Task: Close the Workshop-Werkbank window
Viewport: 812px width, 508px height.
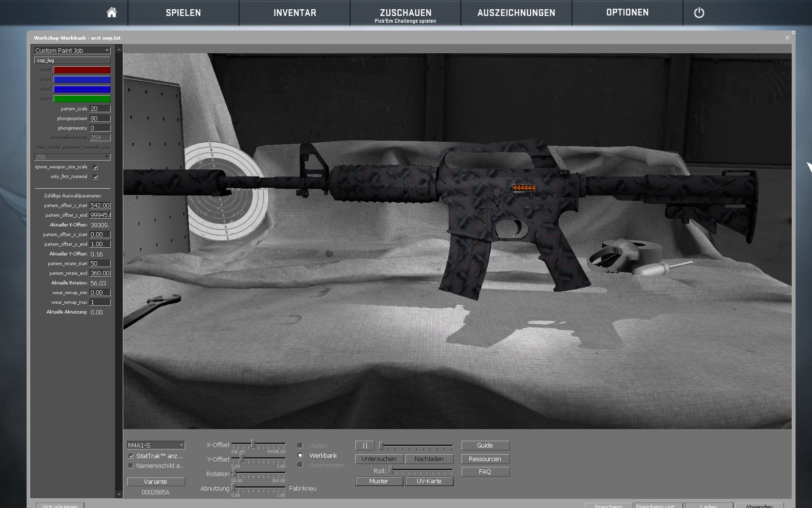Action: pyautogui.click(x=787, y=38)
